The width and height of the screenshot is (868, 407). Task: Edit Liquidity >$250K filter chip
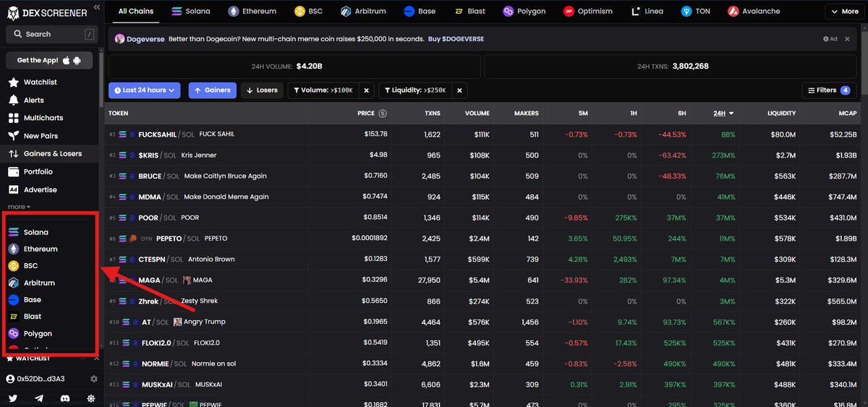pyautogui.click(x=416, y=90)
